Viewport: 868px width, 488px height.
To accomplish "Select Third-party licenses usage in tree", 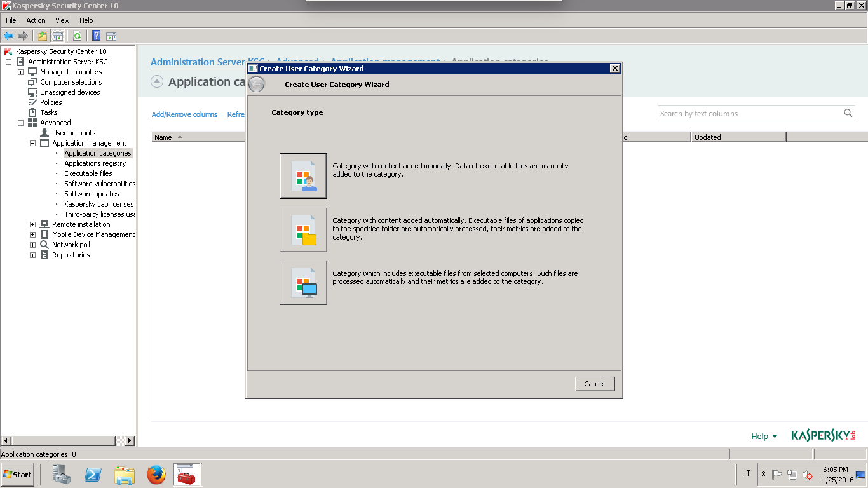I will tap(100, 214).
